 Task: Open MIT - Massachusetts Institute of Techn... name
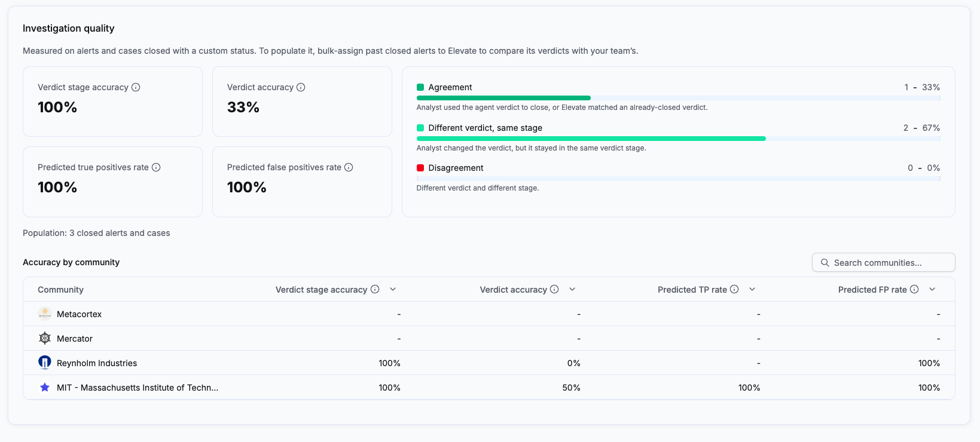coord(138,388)
